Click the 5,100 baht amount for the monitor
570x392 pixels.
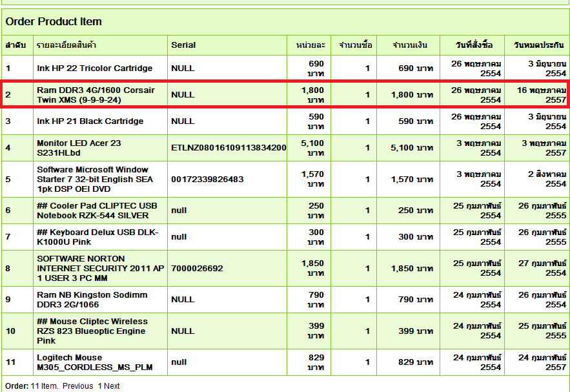tap(411, 148)
